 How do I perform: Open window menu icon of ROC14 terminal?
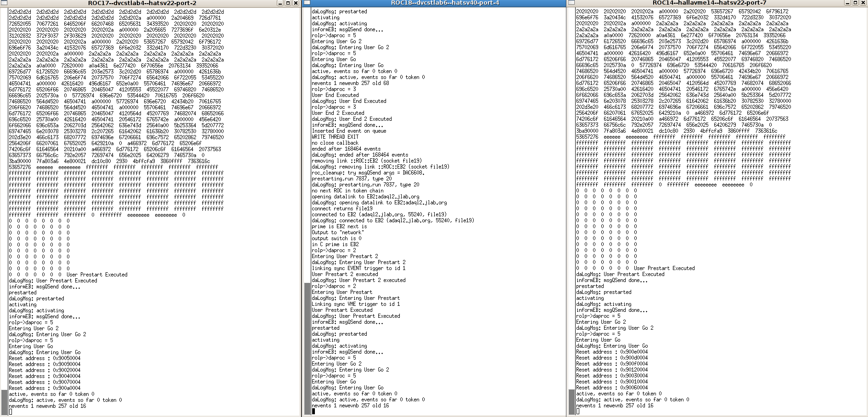pos(571,3)
